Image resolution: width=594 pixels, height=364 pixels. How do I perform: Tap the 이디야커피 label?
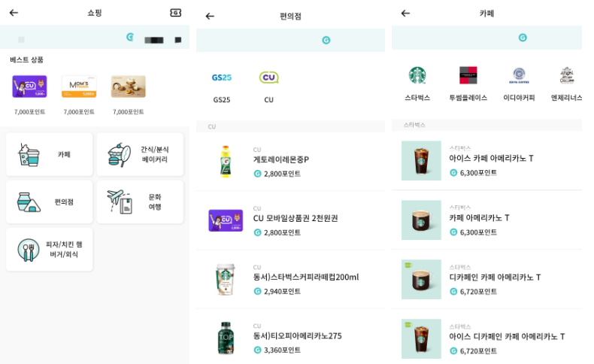tap(519, 98)
